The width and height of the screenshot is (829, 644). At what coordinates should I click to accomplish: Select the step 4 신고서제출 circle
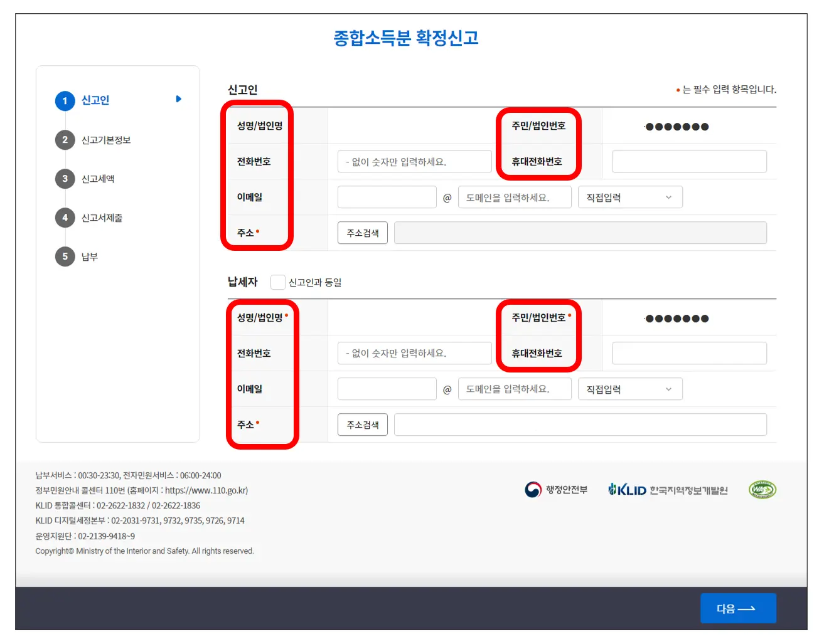click(65, 218)
